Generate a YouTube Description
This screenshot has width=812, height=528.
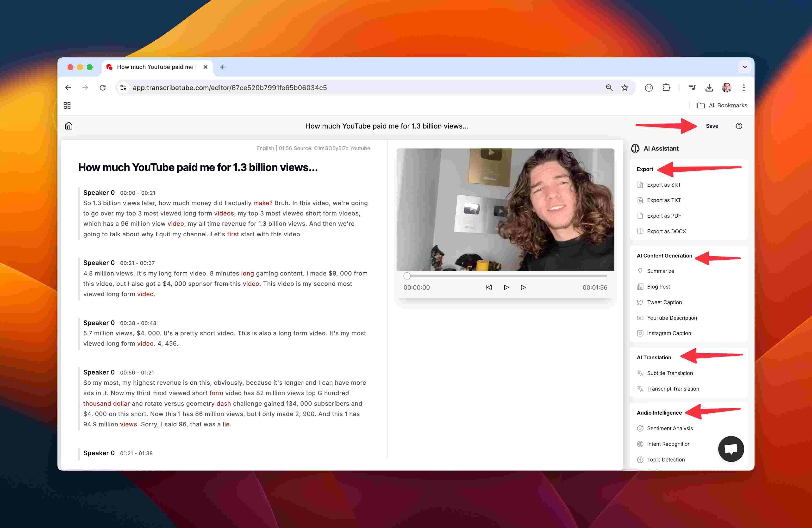click(672, 318)
